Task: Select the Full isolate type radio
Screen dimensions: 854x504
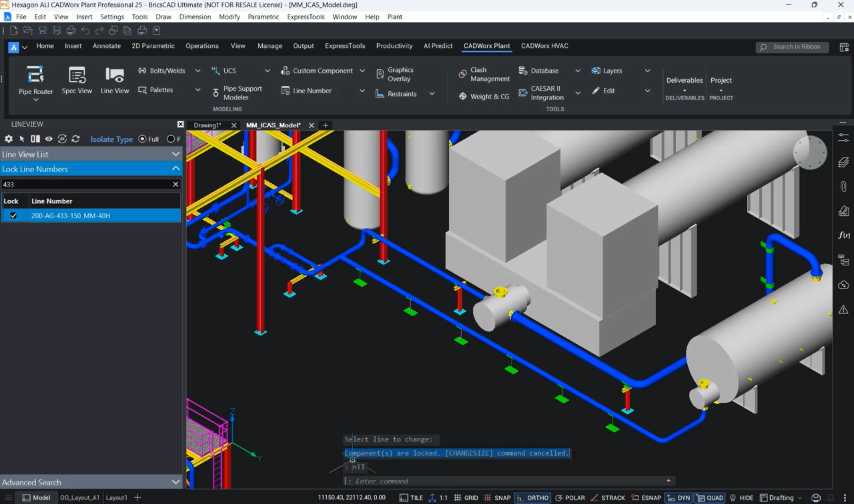Action: [x=142, y=139]
